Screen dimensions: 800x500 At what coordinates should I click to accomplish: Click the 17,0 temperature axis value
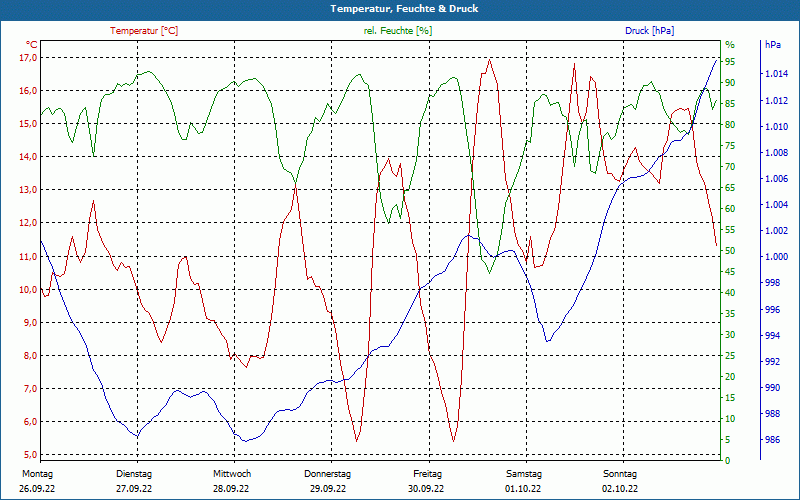click(28, 58)
